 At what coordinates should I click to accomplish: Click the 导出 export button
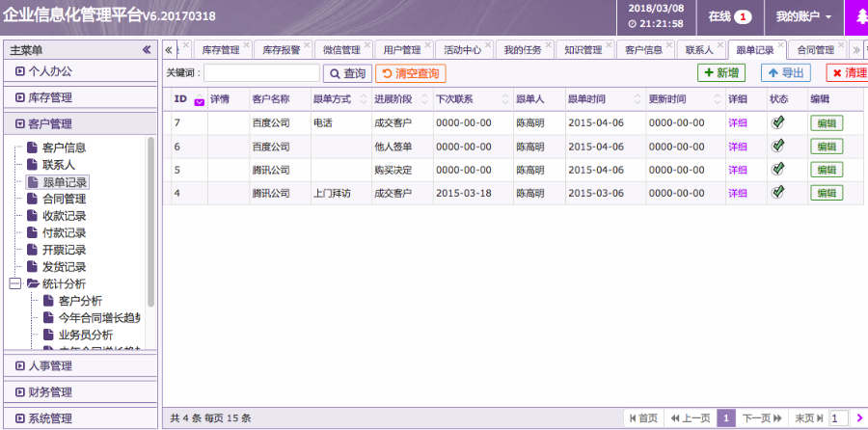[x=786, y=72]
